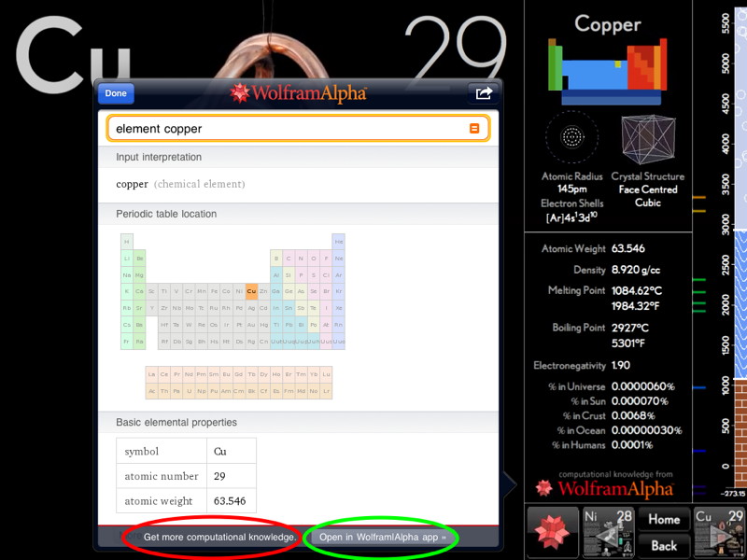Go to the next element thumbnail, Cu 29
747x560 pixels.
tap(719, 530)
